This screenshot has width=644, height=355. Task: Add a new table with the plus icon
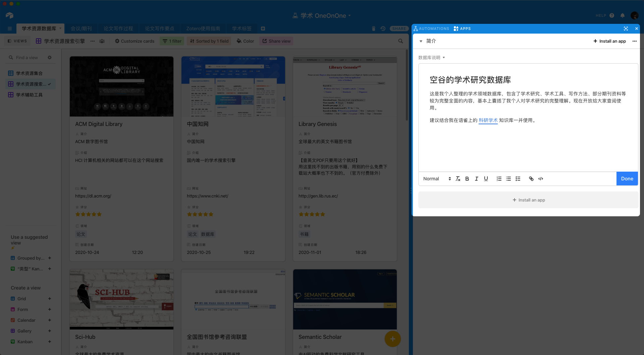pyautogui.click(x=263, y=29)
